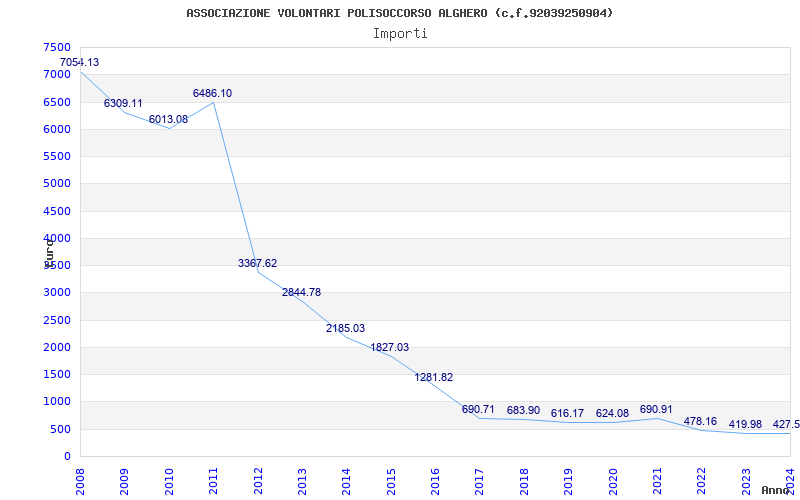Click the 4500 y-axis tick label
Image resolution: width=800 pixels, height=500 pixels.
pos(57,211)
